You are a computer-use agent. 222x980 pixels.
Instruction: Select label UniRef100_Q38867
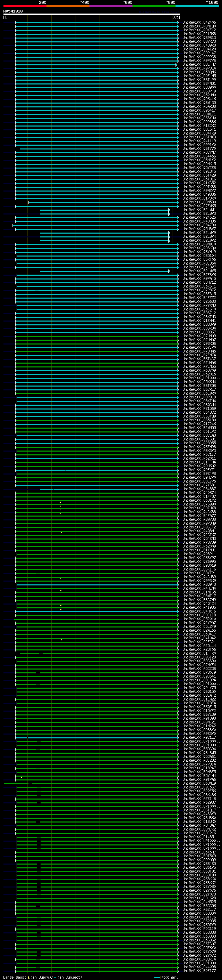[199, 332]
